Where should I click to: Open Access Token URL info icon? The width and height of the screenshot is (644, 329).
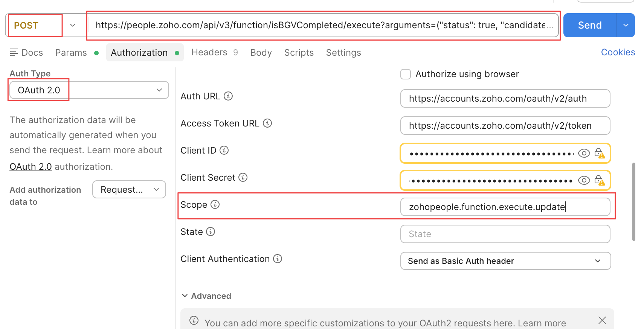(267, 123)
